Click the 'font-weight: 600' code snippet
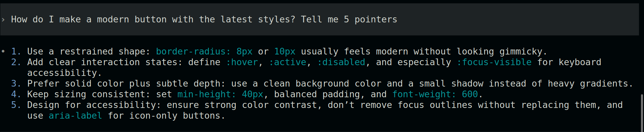This screenshot has width=644, height=132. (435, 94)
